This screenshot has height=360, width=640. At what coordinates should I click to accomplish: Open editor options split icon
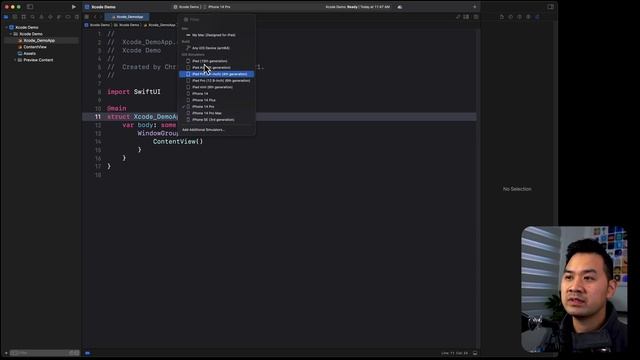click(x=466, y=17)
